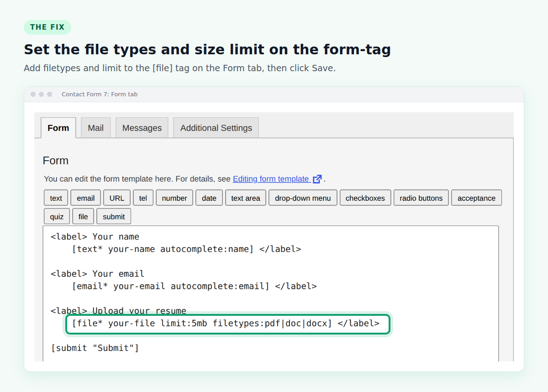Insert a text area form-tag
Screen dimensions: 548x392
[246, 198]
